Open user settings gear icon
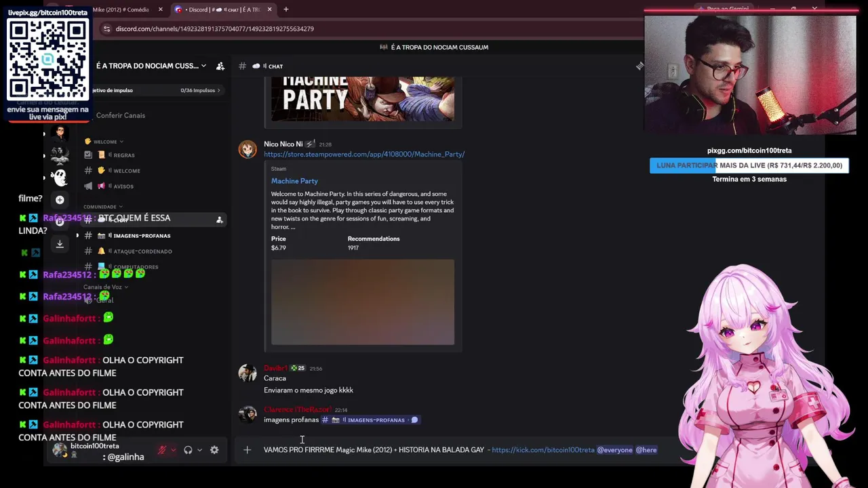This screenshot has height=488, width=868. (214, 450)
